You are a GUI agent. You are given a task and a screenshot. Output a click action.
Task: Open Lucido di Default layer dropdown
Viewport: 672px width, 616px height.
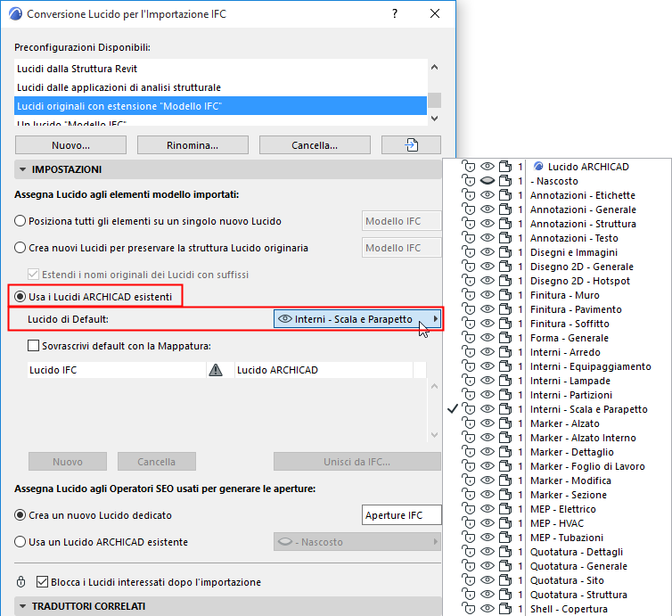pyautogui.click(x=357, y=319)
